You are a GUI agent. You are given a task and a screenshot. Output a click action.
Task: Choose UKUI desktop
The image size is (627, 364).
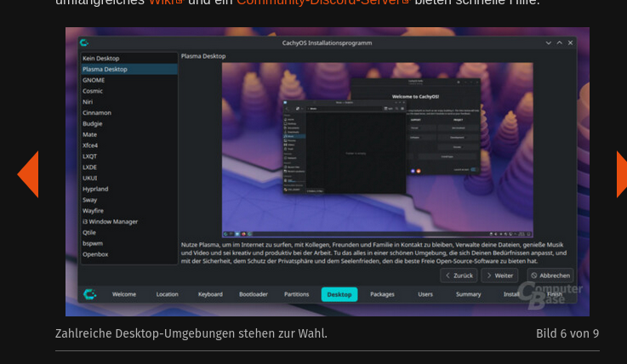129,179
